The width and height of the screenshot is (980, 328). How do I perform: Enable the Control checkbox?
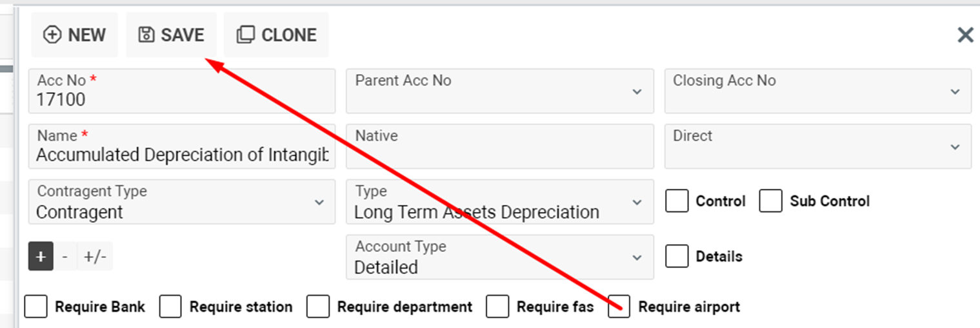pos(677,201)
